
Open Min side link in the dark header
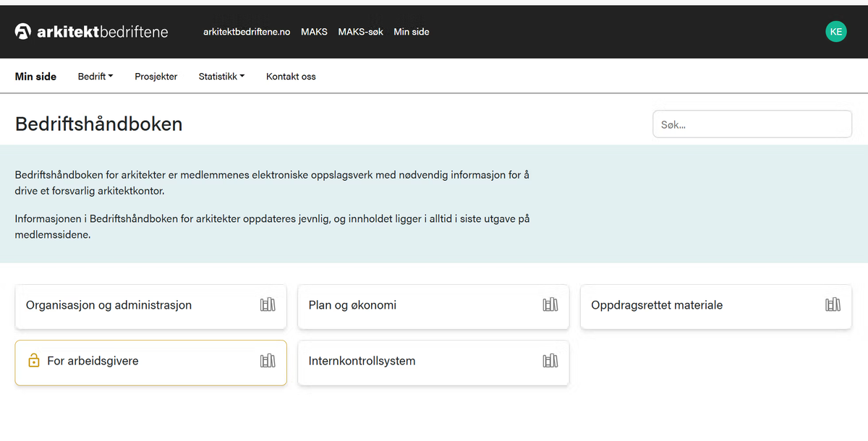412,32
